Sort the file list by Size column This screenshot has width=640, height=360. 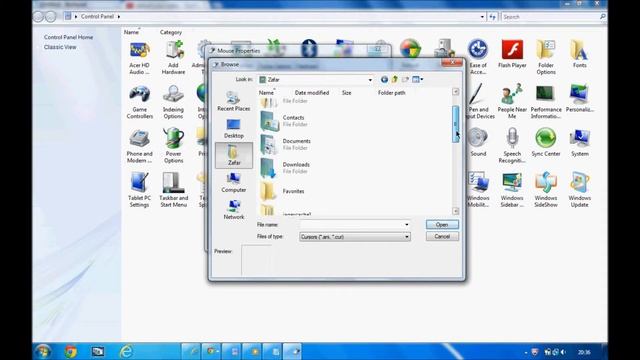click(x=347, y=93)
